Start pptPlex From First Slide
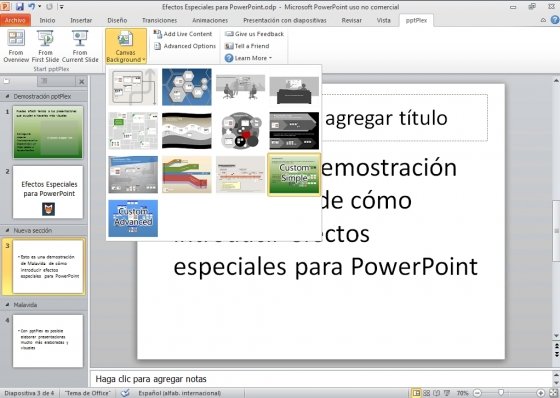560x398 pixels. point(45,47)
